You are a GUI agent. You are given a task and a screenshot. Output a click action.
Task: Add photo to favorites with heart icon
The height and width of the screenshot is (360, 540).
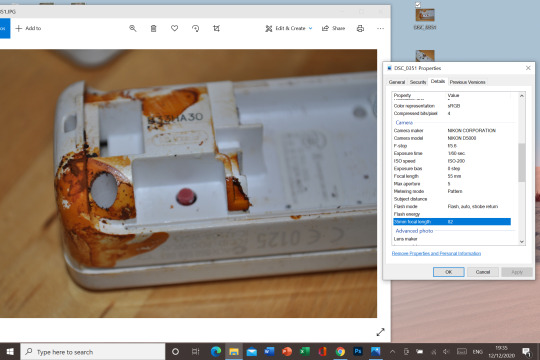(175, 28)
